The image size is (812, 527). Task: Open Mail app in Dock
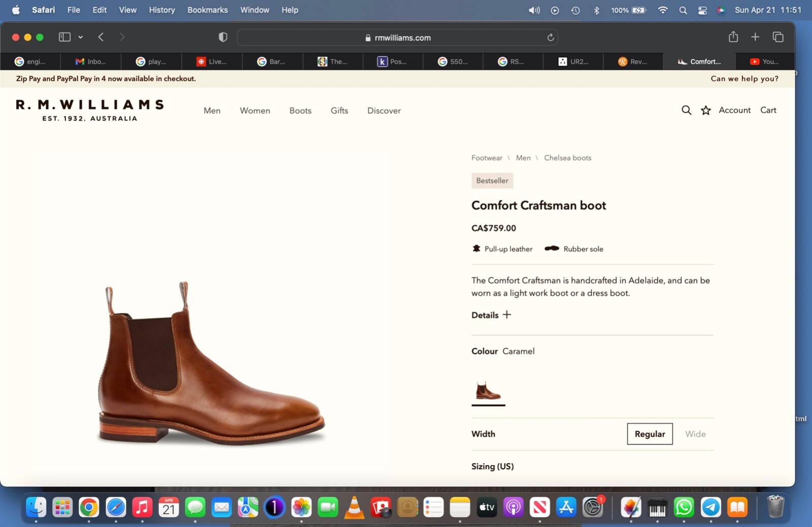tap(221, 507)
